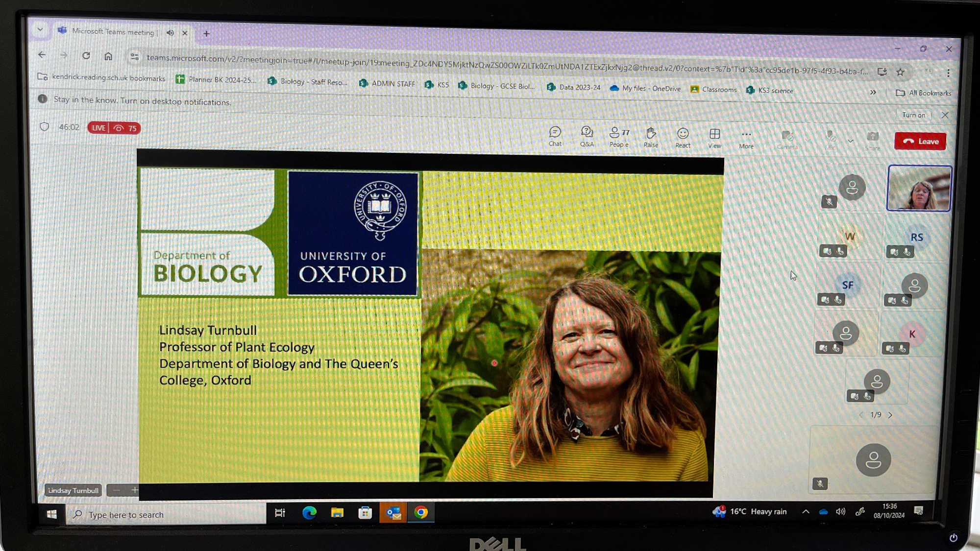Dismiss the desktop notifications banner
The height and width of the screenshot is (551, 980).
click(945, 115)
